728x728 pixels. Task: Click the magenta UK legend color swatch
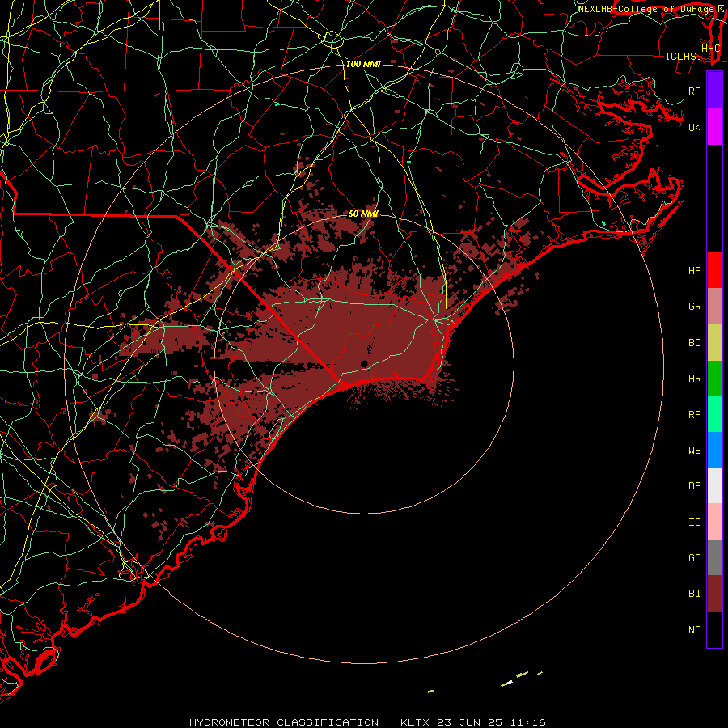714,127
